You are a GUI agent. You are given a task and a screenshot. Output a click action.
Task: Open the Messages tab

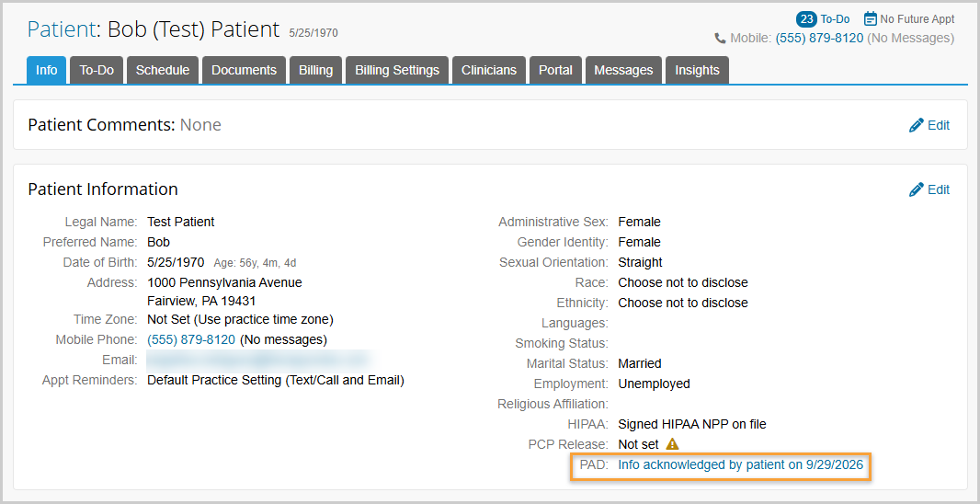click(623, 70)
